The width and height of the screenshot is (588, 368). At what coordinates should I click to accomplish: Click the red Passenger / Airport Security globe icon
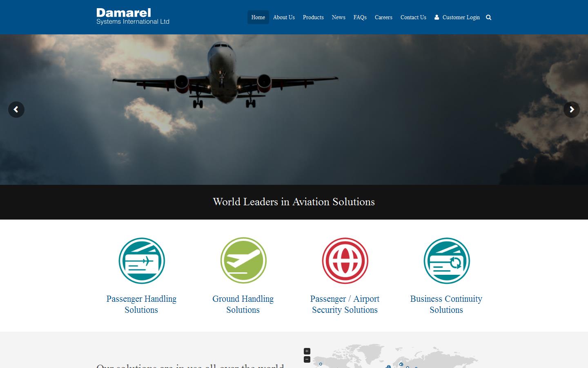tap(345, 260)
